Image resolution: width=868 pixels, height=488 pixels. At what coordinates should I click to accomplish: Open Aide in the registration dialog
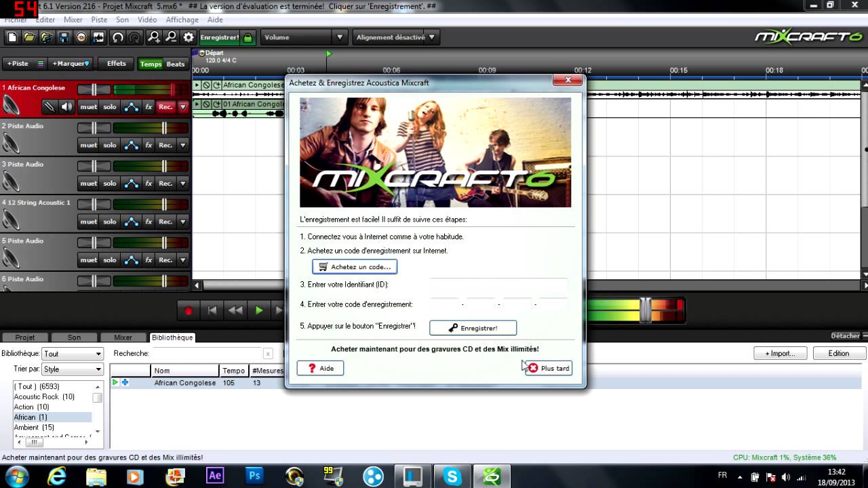tap(320, 368)
